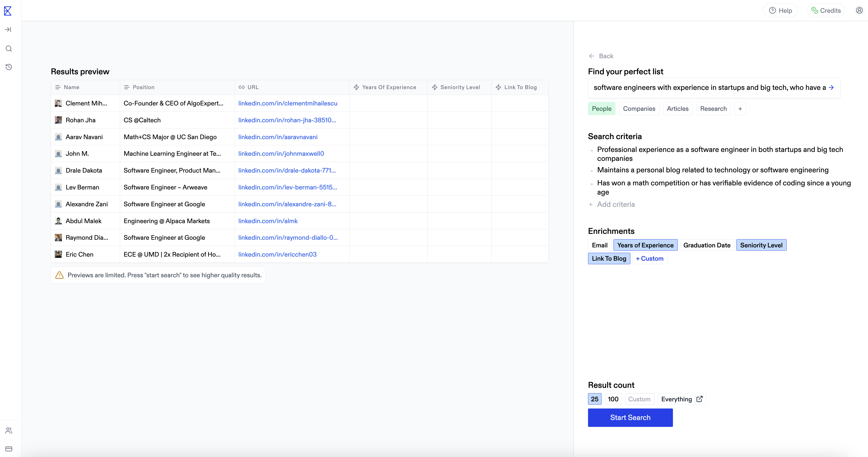Click the Credits button
Screen dimensions: 868x457
(x=826, y=10)
